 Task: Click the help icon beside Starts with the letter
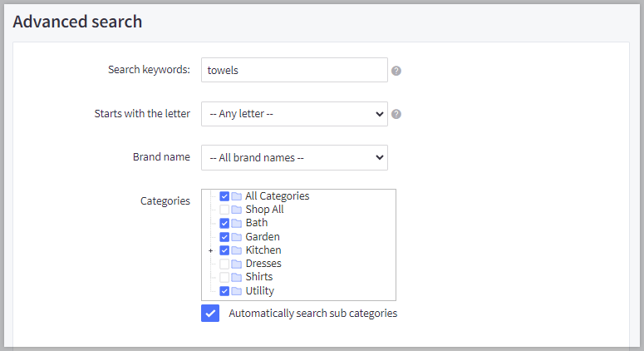pyautogui.click(x=396, y=114)
